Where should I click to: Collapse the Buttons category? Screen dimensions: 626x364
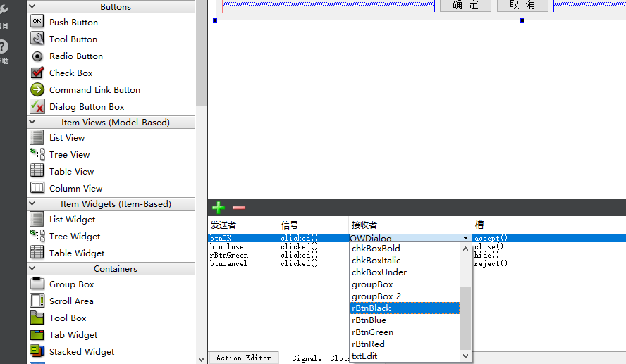pos(32,6)
